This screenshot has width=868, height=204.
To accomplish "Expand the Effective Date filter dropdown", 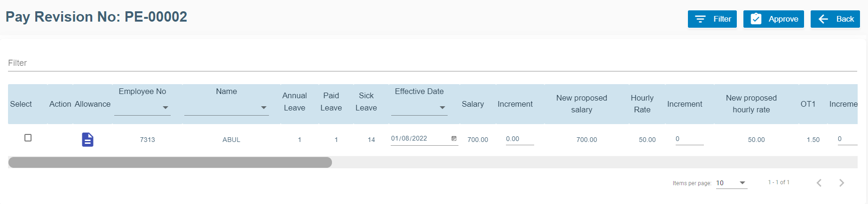I will point(442,108).
